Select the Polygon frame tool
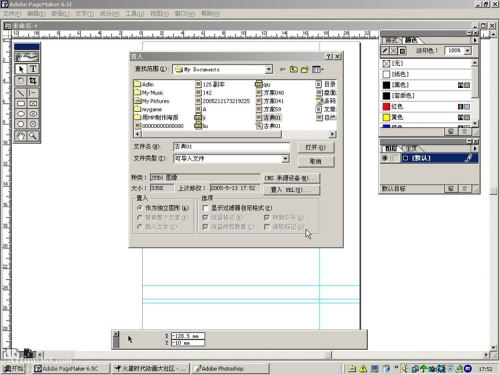This screenshot has width=500, height=375. click(x=33, y=124)
